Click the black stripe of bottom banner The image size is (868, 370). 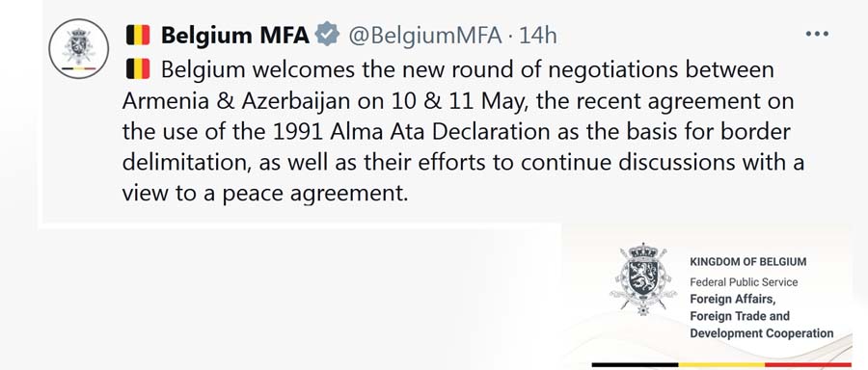click(x=635, y=365)
